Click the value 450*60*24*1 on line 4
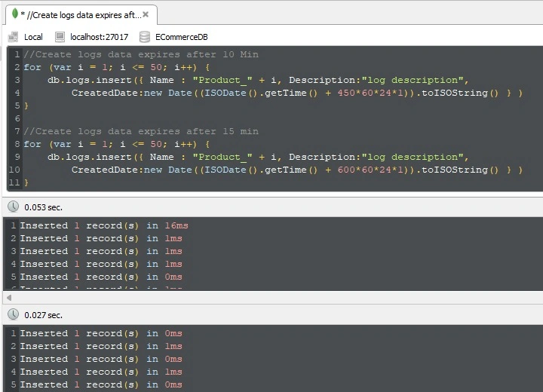 370,93
